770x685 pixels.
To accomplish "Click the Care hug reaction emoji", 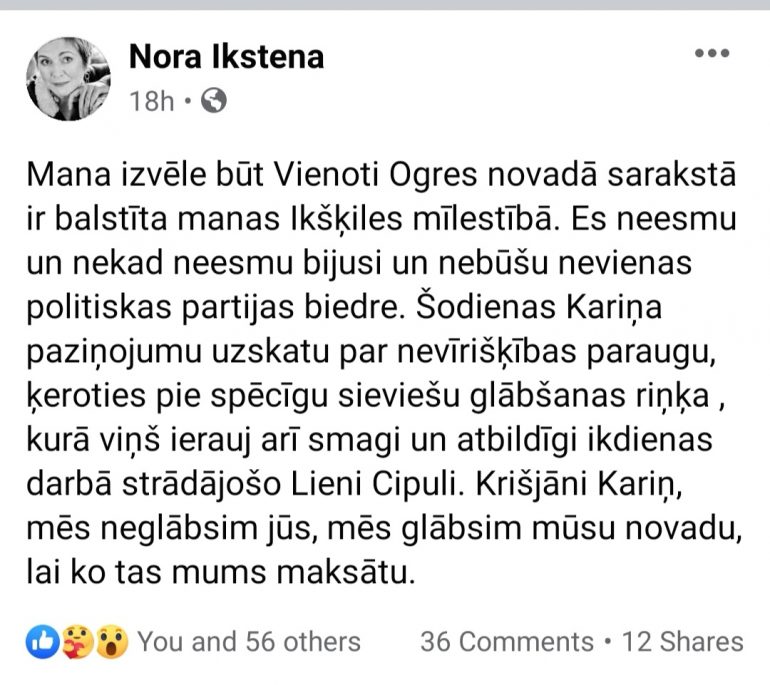I will [76, 642].
